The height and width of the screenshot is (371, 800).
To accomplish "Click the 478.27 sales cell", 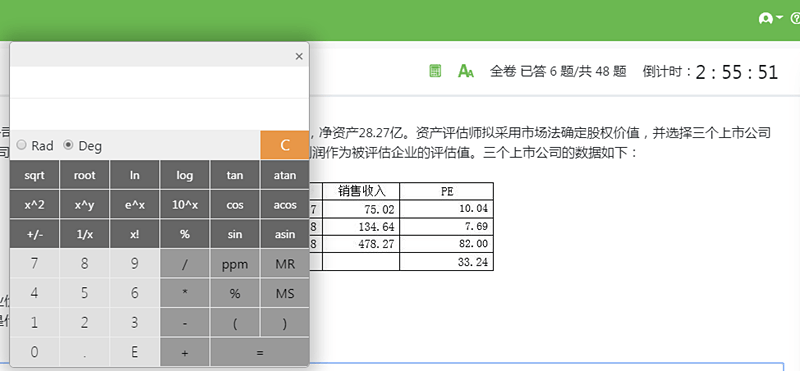I will 361,244.
